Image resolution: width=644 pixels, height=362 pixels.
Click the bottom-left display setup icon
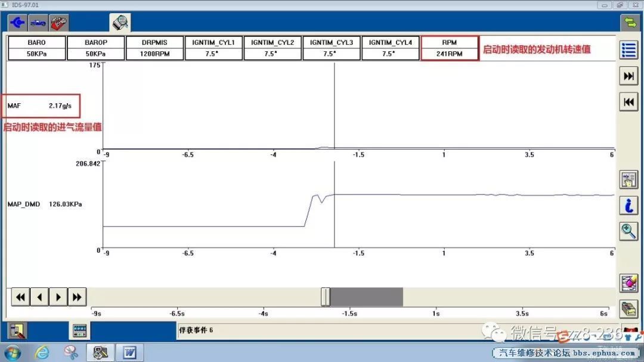[18, 331]
